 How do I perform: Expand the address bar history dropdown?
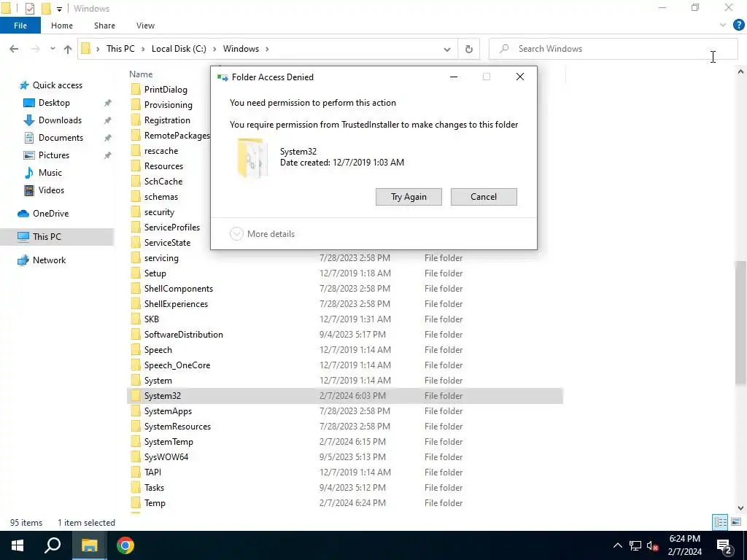point(447,49)
